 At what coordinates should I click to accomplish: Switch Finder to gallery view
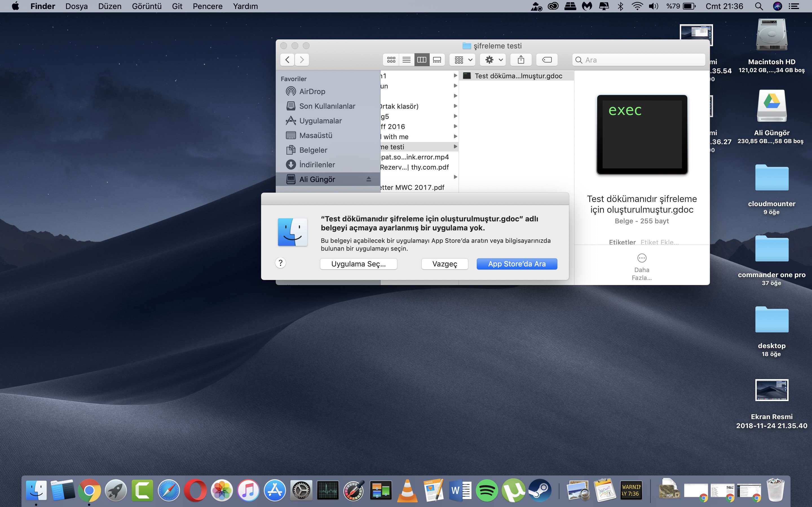(x=437, y=60)
